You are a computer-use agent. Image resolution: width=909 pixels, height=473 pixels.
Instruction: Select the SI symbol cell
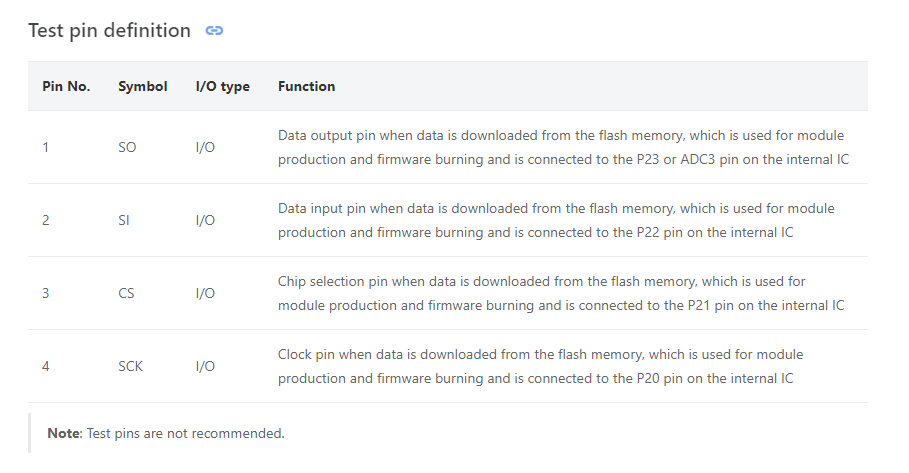[123, 220]
